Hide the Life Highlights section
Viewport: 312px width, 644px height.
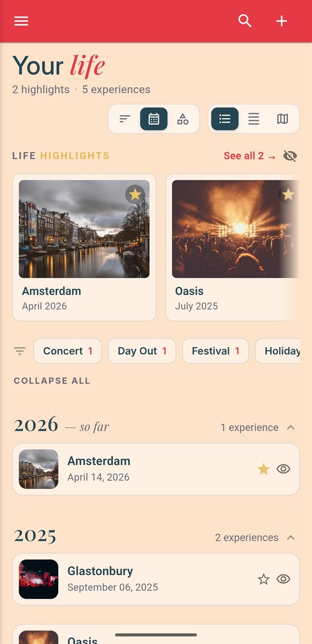point(290,156)
